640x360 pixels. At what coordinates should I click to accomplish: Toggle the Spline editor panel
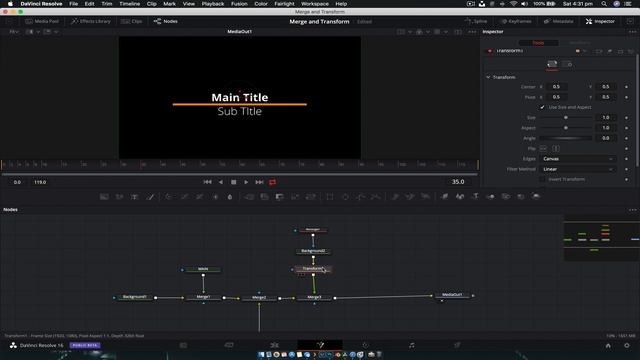476,21
